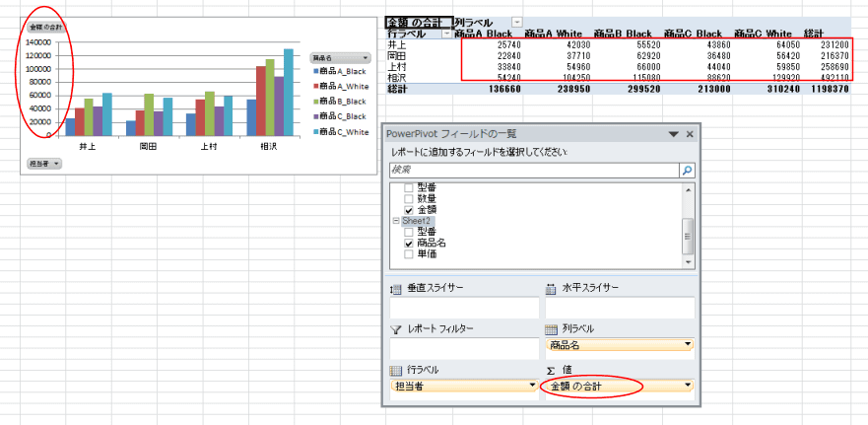This screenshot has height=425, width=868.
Task: Click the 相沢 category label on chart axis
Action: pyautogui.click(x=270, y=148)
